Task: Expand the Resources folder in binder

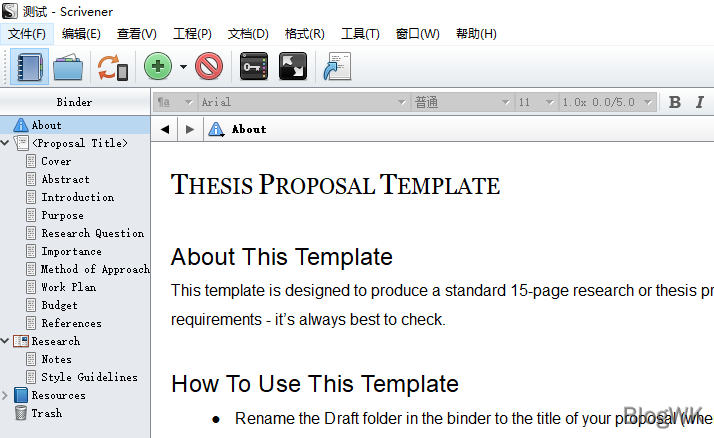Action: point(6,395)
